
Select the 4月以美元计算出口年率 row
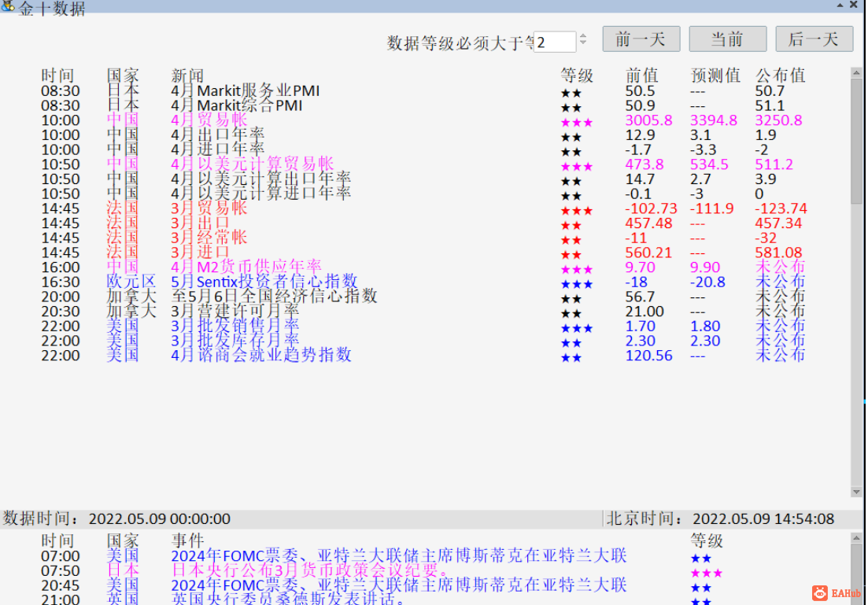(x=423, y=179)
